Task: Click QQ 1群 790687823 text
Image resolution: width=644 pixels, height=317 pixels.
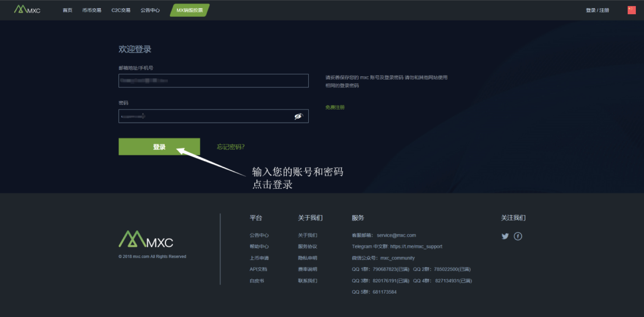Action: [380, 269]
